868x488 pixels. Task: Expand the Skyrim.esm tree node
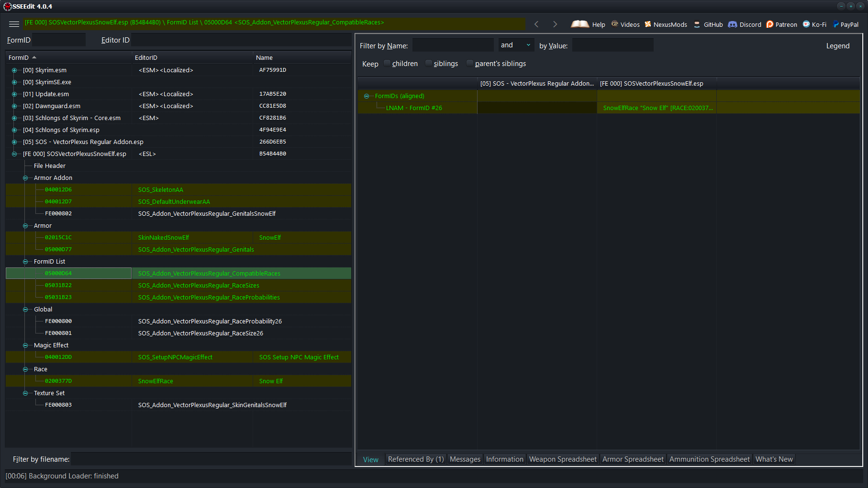click(x=14, y=70)
